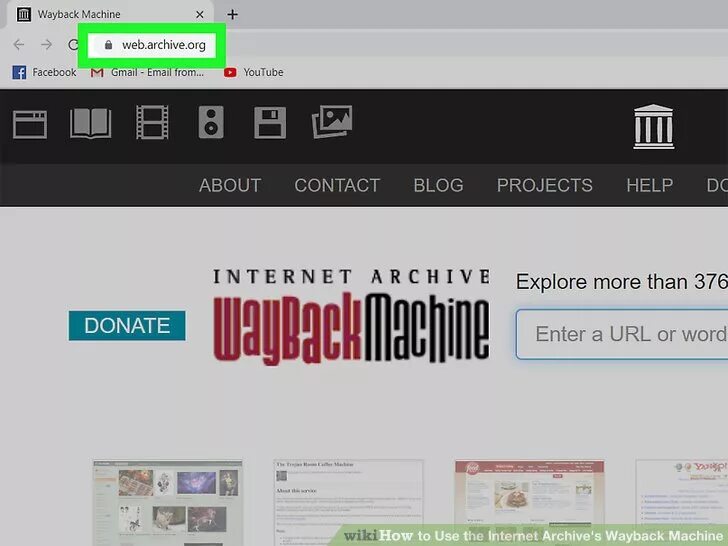Reload the page with the refresh icon
Screen dimensions: 728x546
point(73,45)
